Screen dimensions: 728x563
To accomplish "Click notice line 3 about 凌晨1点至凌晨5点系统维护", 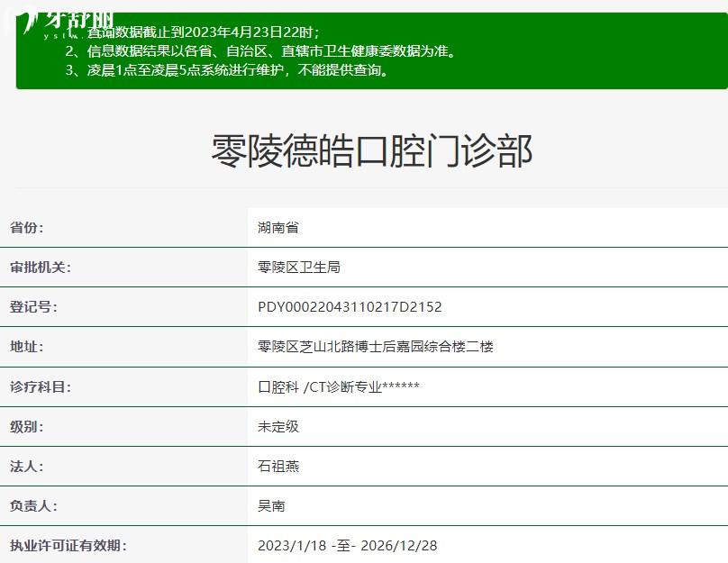I will (x=227, y=70).
